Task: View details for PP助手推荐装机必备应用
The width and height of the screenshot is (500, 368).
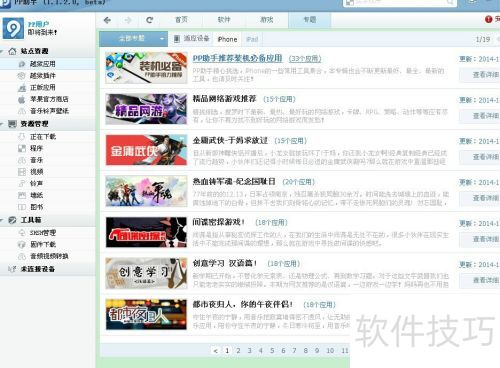Action: click(x=480, y=75)
